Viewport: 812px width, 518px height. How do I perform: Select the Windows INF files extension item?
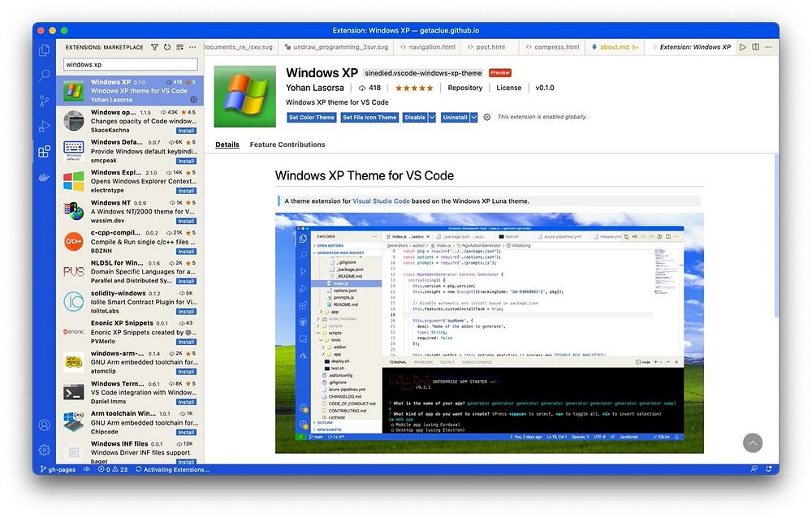pos(129,452)
